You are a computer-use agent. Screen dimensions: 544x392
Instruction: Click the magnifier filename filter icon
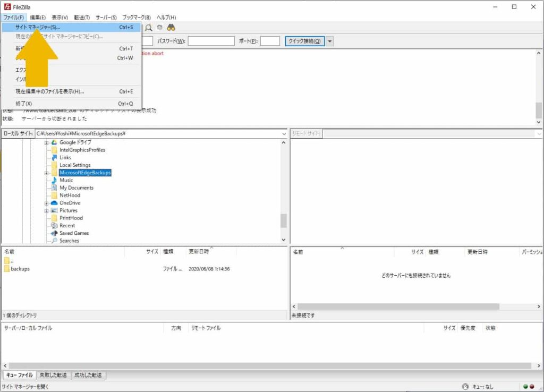(x=149, y=27)
